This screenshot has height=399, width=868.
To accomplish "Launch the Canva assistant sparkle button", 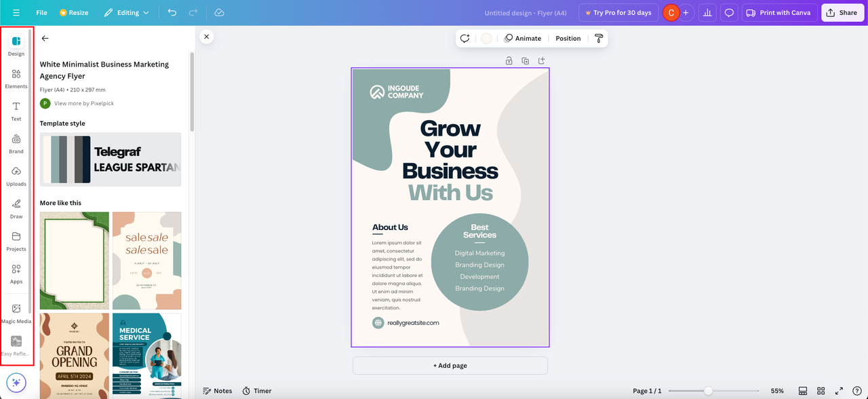I will (x=16, y=383).
